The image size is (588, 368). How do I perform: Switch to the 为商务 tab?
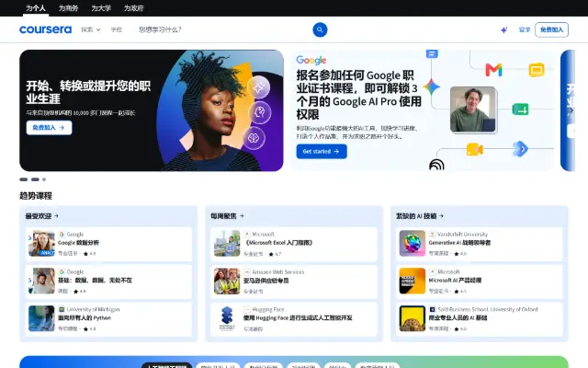(68, 8)
